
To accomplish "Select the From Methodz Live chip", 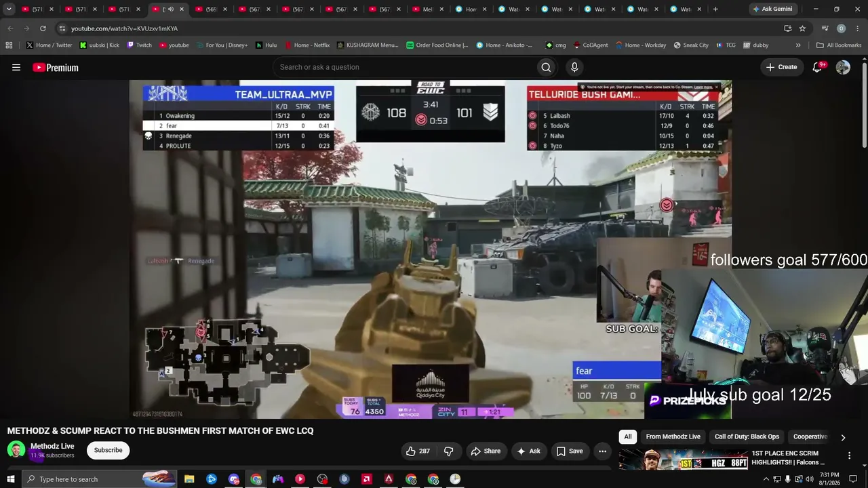I will tap(673, 437).
